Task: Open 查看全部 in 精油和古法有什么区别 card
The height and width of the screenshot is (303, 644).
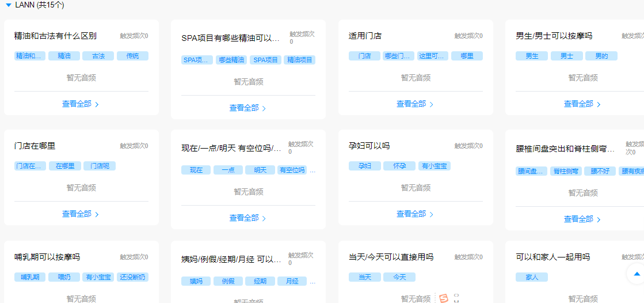Action: tap(77, 104)
